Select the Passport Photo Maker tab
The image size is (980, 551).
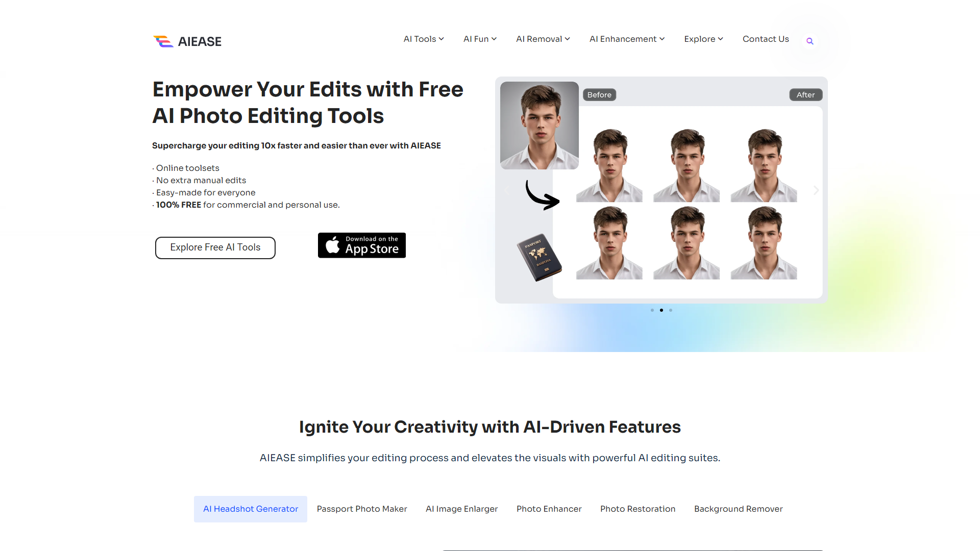pos(361,509)
